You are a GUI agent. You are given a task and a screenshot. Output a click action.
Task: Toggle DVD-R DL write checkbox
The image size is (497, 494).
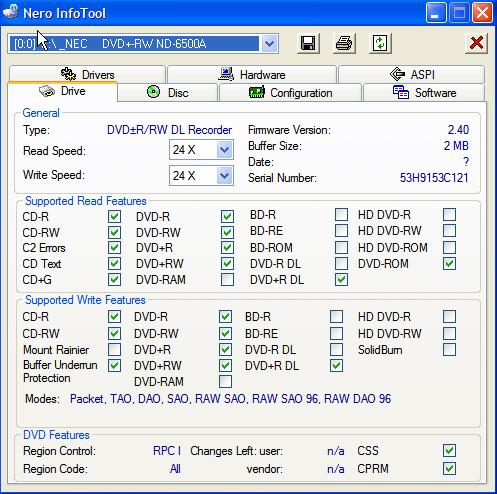336,349
